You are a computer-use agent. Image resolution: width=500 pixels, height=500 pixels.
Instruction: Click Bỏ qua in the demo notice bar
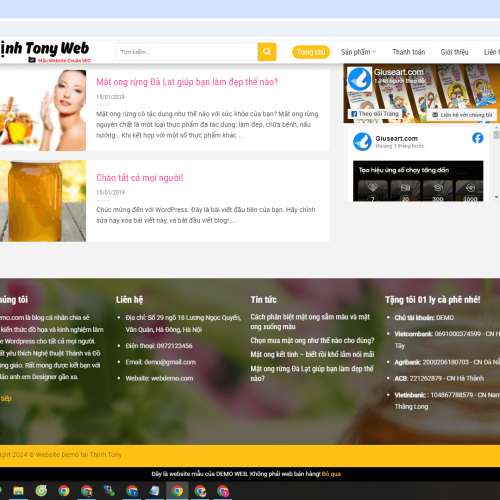point(331,474)
